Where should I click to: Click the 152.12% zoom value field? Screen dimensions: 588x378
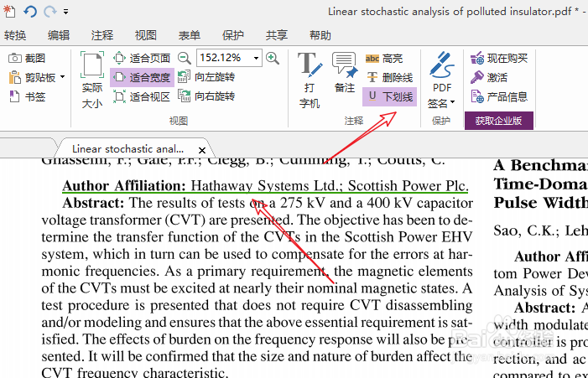223,58
